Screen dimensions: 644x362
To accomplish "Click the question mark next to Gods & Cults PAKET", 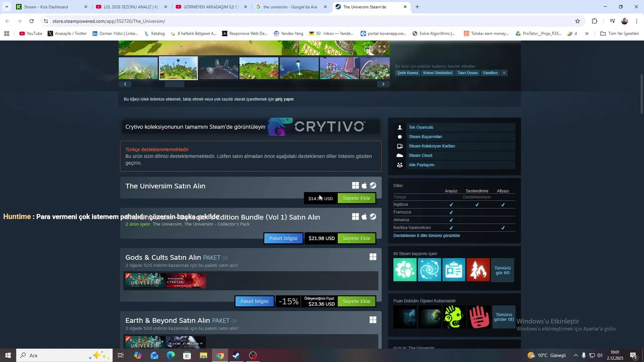I will (x=225, y=258).
